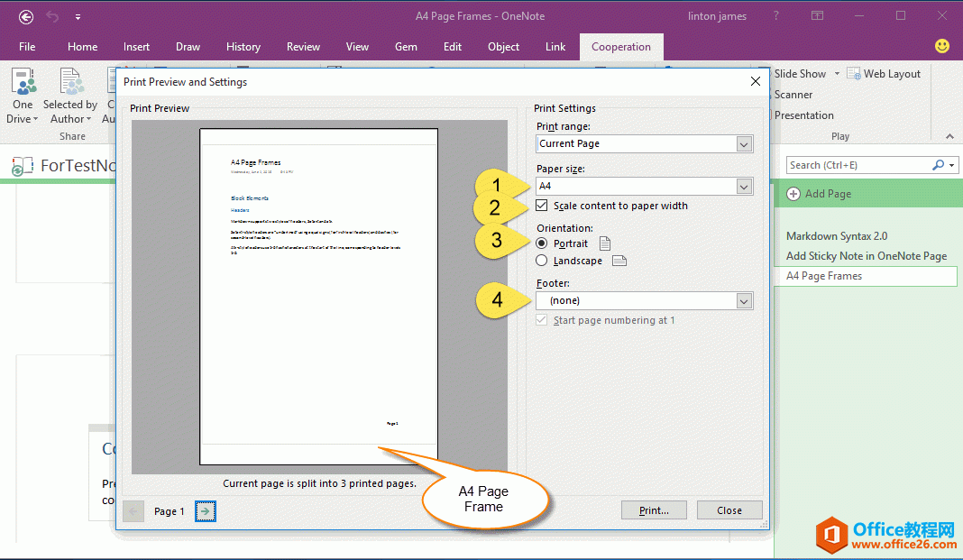Image resolution: width=963 pixels, height=560 pixels.
Task: Click the Close button in dialog
Action: click(729, 510)
